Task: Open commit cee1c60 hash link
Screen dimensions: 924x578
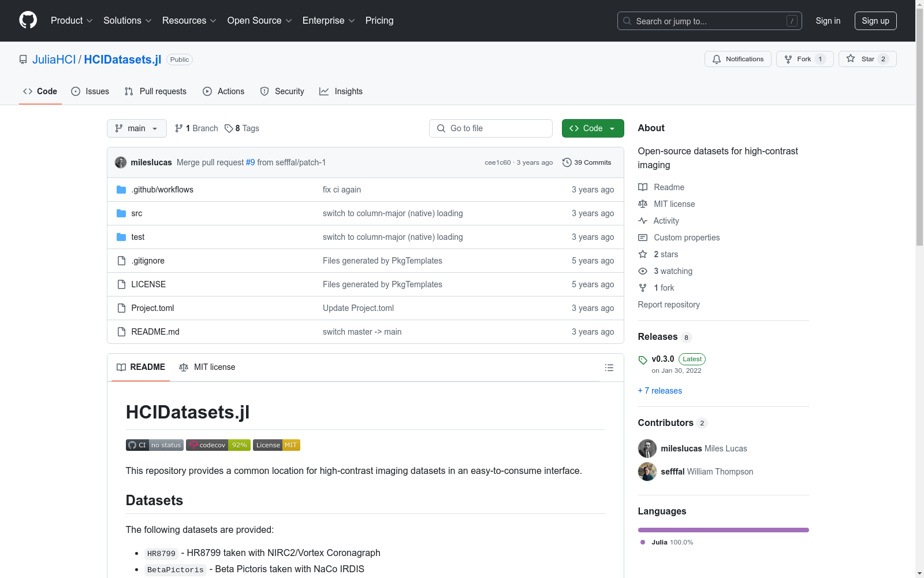Action: pyautogui.click(x=498, y=162)
